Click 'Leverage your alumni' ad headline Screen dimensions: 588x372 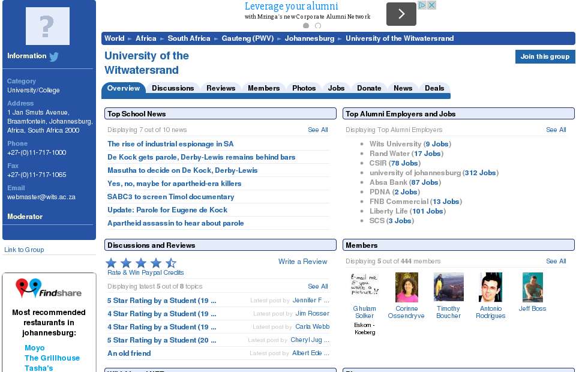[292, 6]
